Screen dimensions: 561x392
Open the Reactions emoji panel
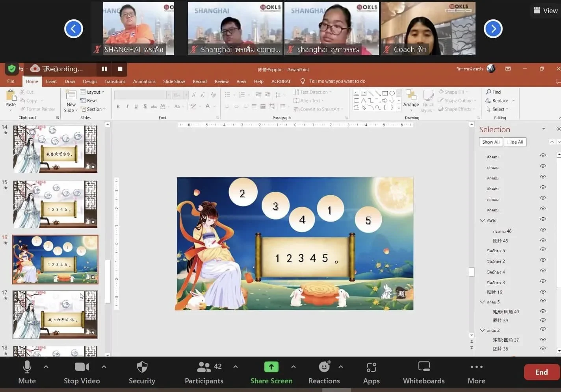tap(324, 367)
